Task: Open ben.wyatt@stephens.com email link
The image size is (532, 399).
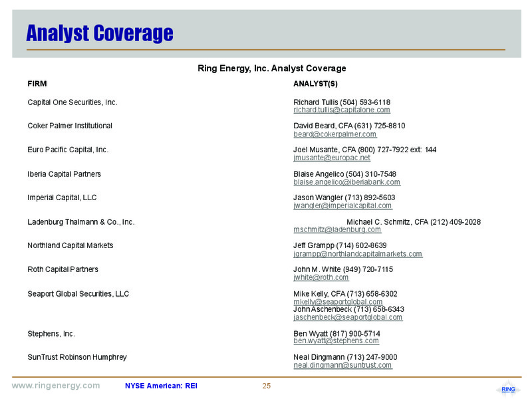Action: pos(336,340)
